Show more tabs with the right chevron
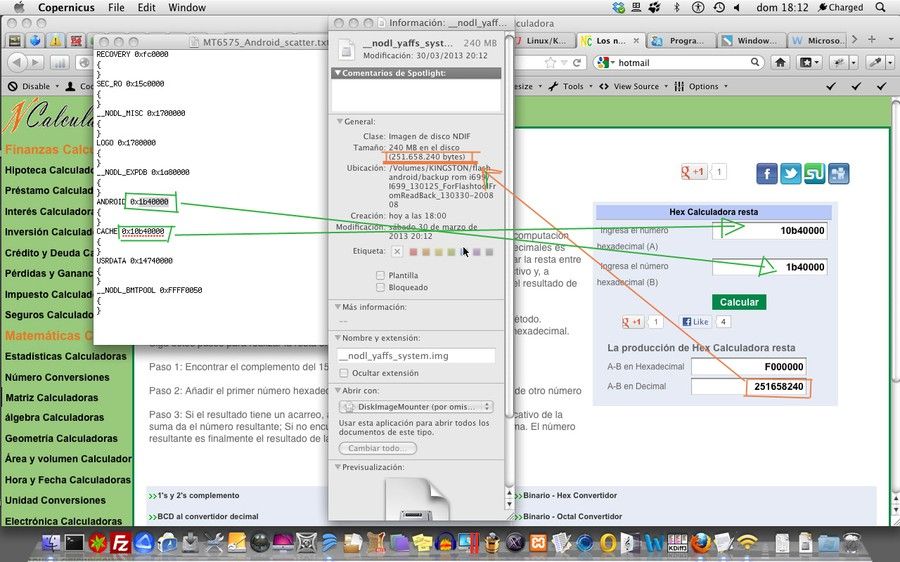Screen dimensions: 900x562 pos(855,40)
